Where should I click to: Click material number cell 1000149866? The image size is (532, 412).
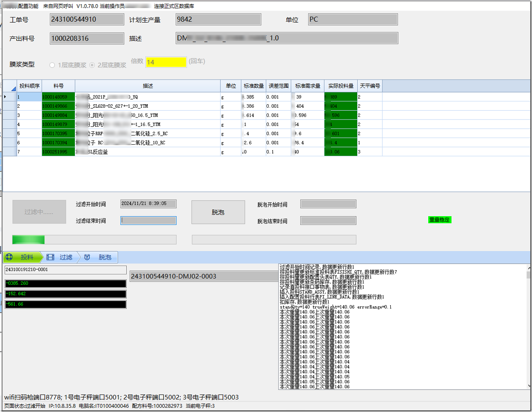click(58, 106)
